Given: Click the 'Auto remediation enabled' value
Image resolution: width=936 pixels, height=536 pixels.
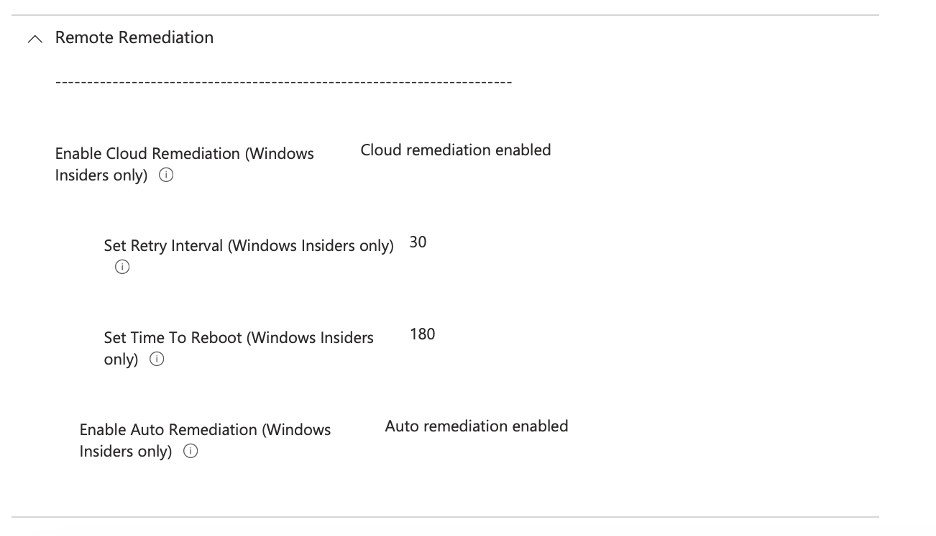Looking at the screenshot, I should pos(476,426).
